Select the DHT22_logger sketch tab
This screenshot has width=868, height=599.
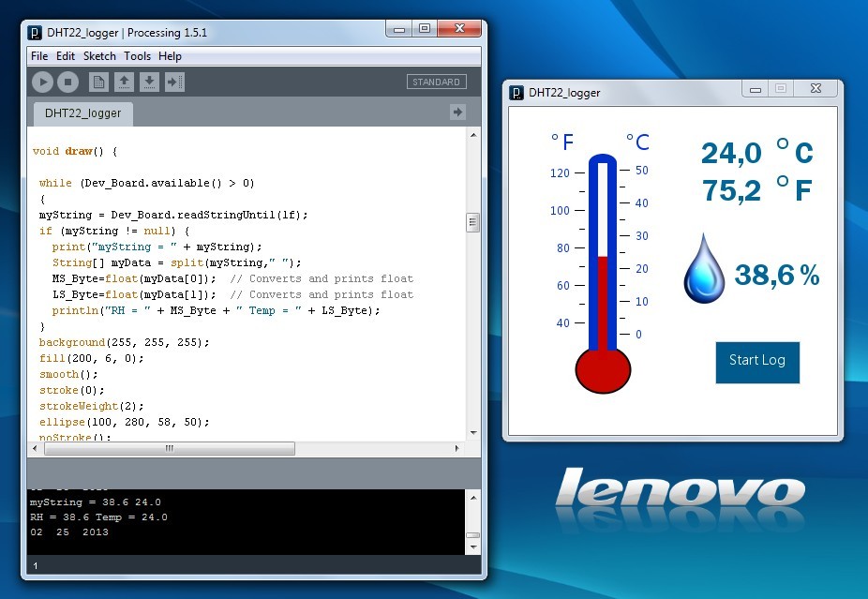(x=83, y=113)
